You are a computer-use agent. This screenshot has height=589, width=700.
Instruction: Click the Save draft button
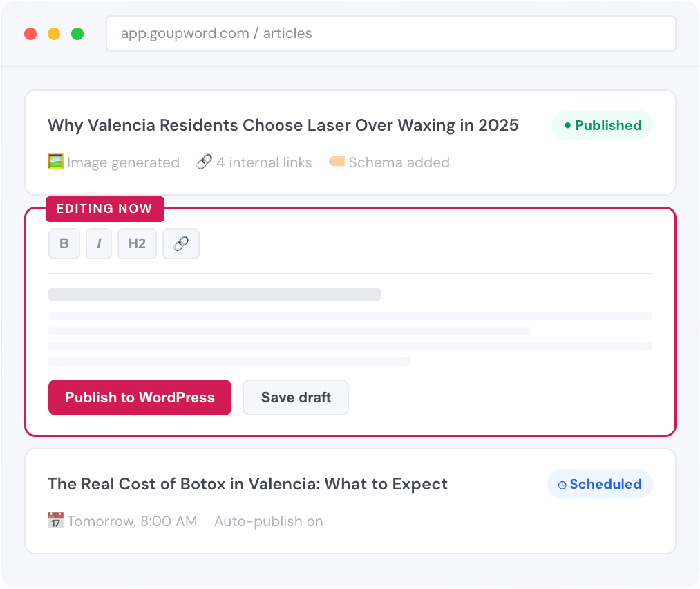(x=295, y=398)
